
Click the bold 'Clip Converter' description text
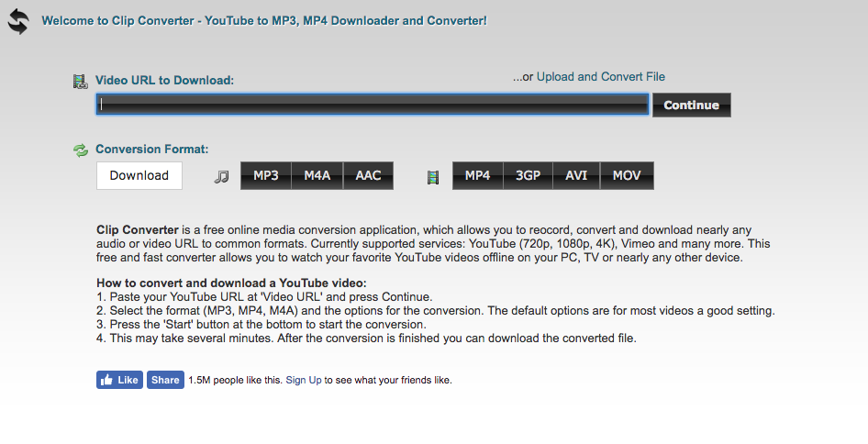click(x=138, y=229)
